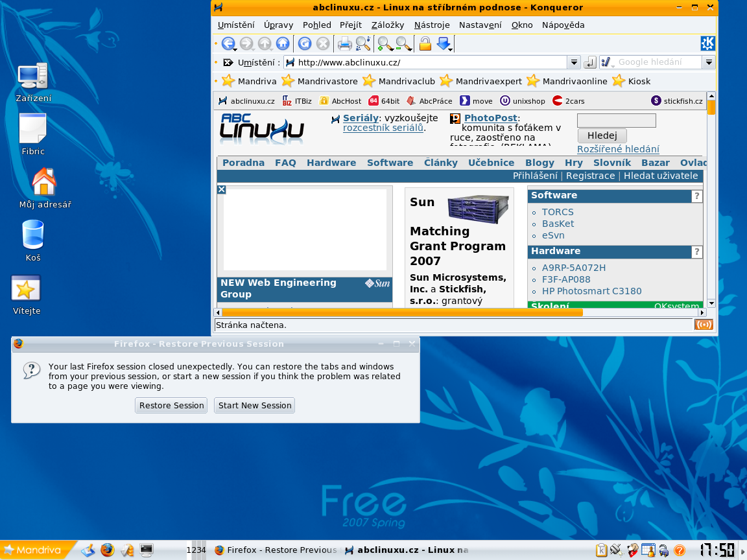Click the Hledej search button on abclinuxu page
Viewport: 747px width, 560px height.
602,135
